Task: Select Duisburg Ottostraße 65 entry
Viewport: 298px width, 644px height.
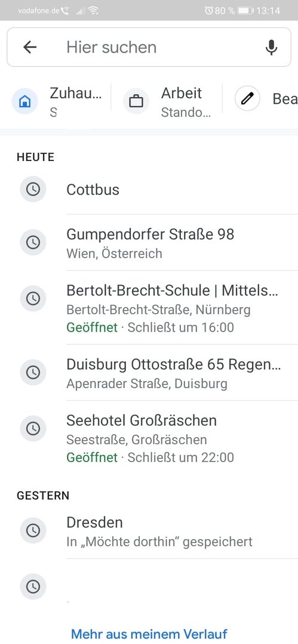Action: click(x=149, y=373)
